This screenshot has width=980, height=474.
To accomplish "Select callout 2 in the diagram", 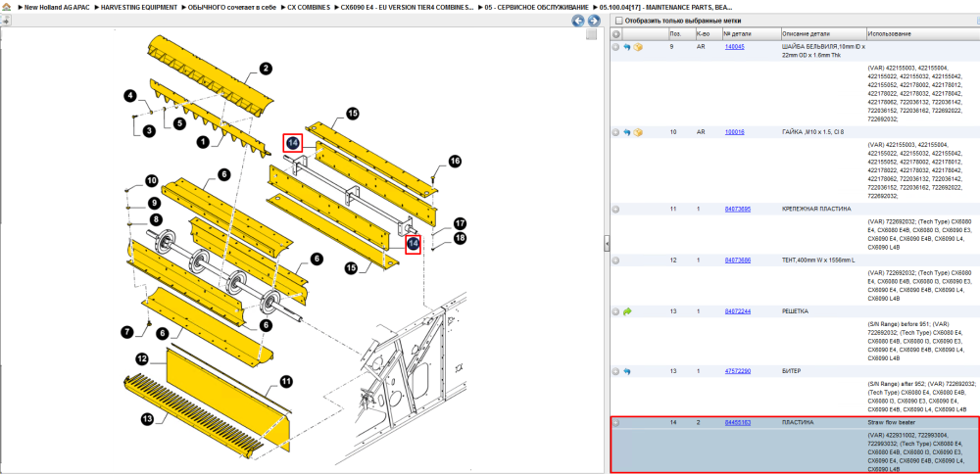I will [x=266, y=69].
